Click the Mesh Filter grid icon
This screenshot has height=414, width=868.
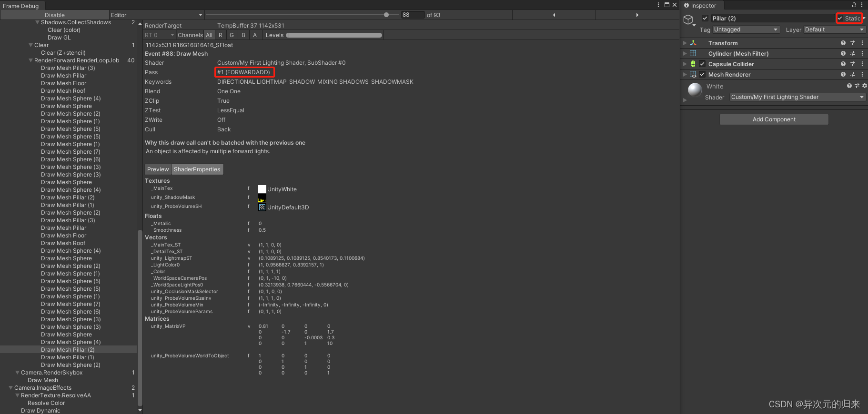[693, 53]
